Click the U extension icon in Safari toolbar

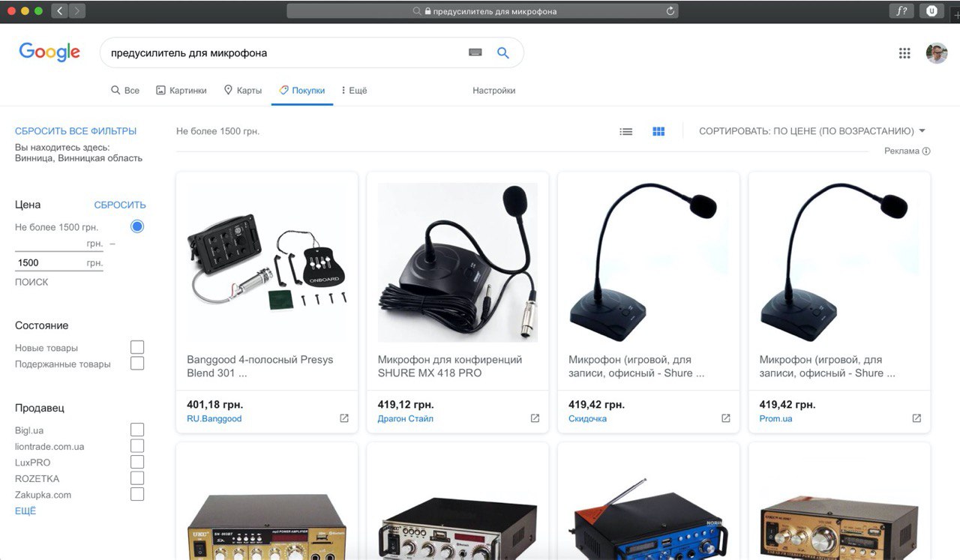pos(932,11)
